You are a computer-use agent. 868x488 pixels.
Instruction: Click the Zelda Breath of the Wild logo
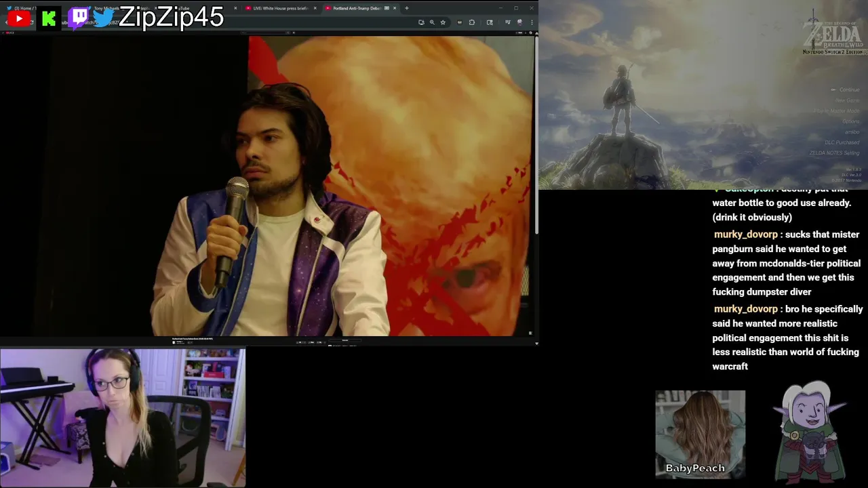[833, 34]
